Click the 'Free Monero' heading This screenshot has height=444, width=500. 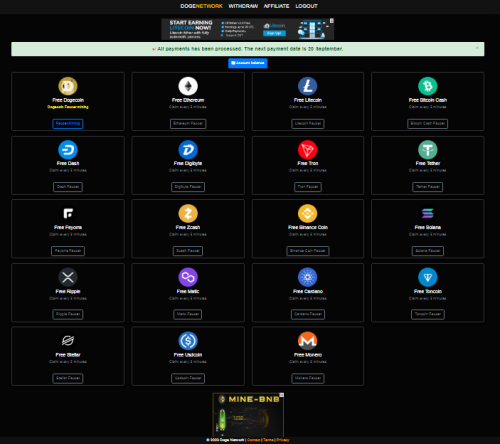[308, 355]
